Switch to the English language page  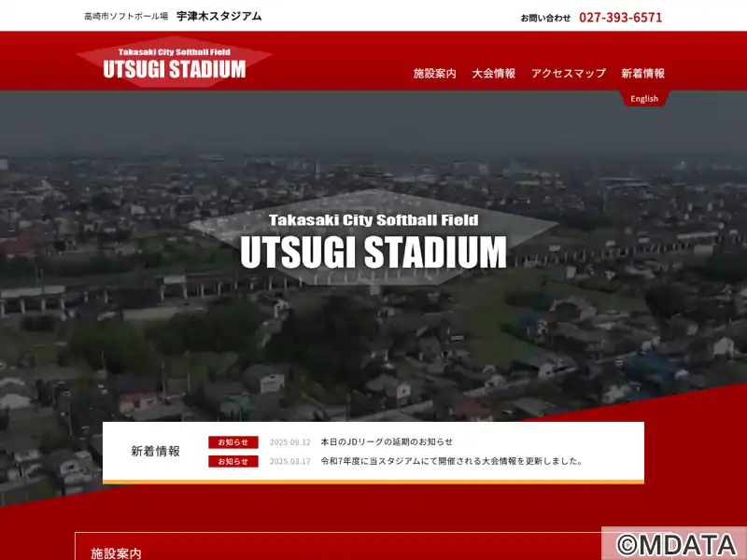pos(644,99)
